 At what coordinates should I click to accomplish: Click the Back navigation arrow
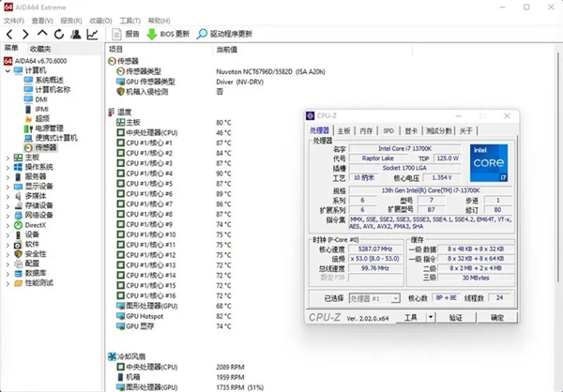(9, 34)
